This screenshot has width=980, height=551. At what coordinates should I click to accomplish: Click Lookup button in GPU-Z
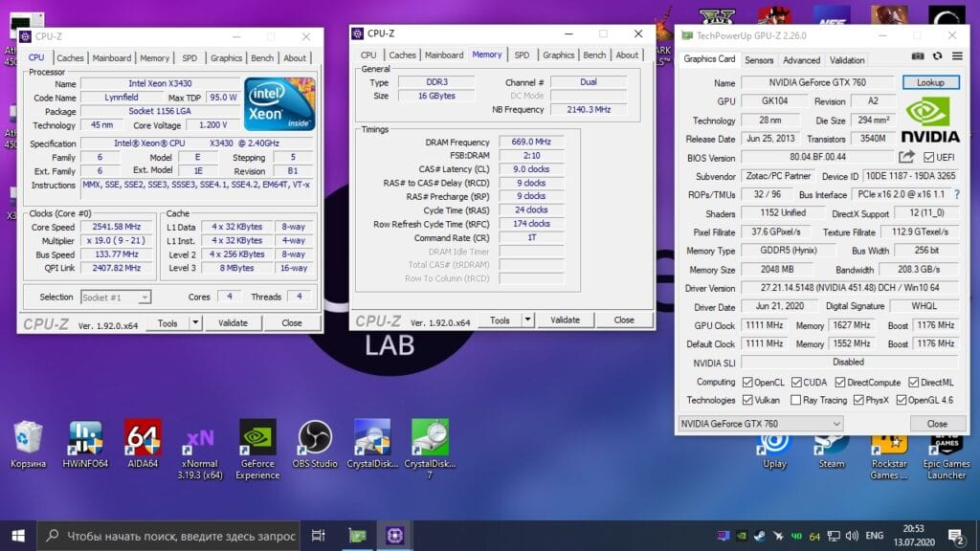point(930,82)
